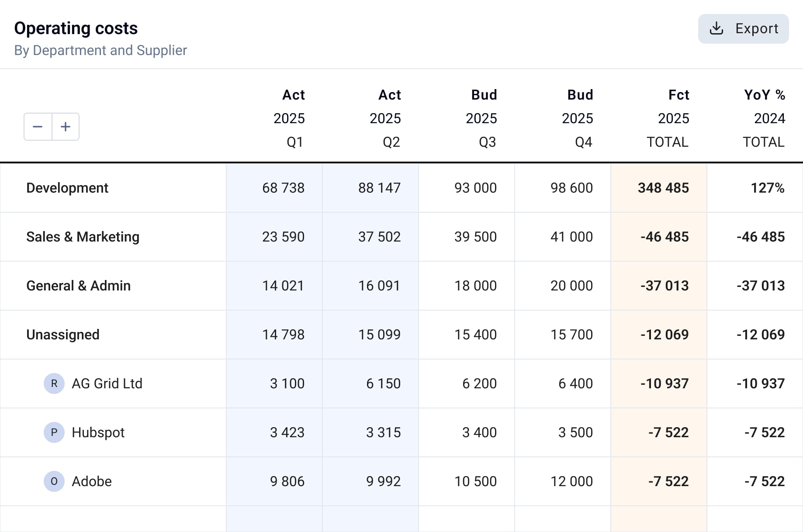Expand the General & Admin row
This screenshot has height=532, width=803.
pos(78,286)
